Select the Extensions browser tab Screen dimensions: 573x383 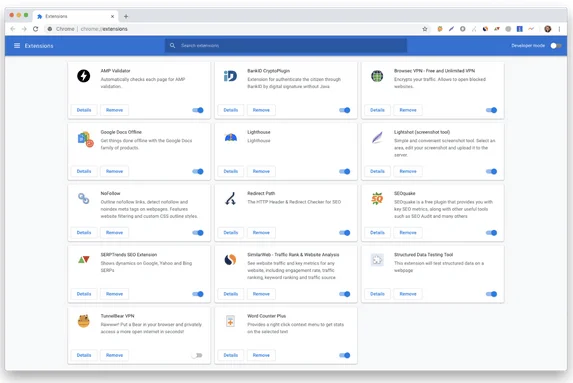(x=76, y=16)
